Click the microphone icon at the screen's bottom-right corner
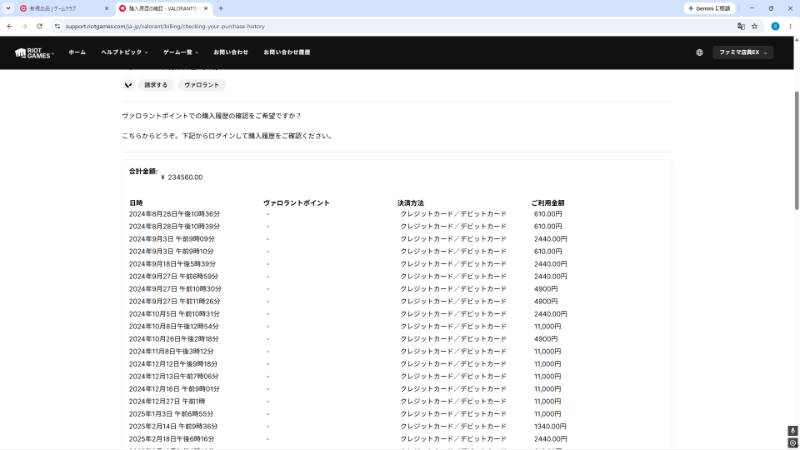Image resolution: width=800 pixels, height=450 pixels. (x=792, y=431)
